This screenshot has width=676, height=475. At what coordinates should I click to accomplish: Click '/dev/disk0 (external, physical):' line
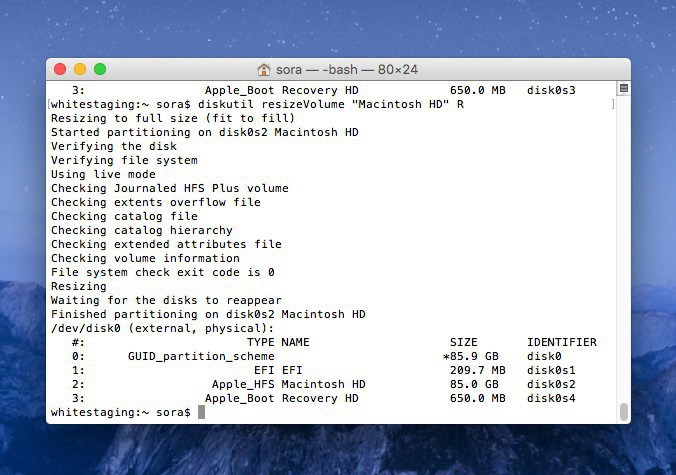[x=163, y=328]
